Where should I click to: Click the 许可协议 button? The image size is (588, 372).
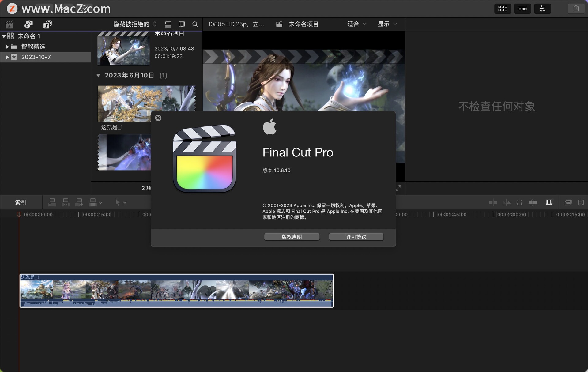(x=356, y=237)
